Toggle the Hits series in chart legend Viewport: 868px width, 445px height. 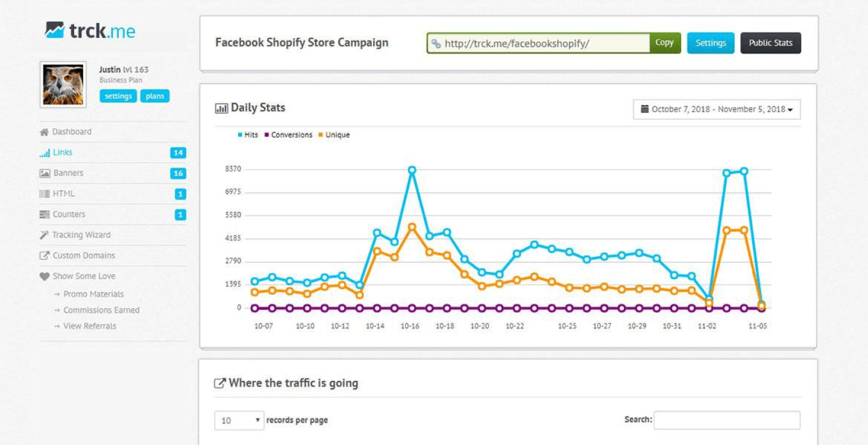click(x=248, y=135)
